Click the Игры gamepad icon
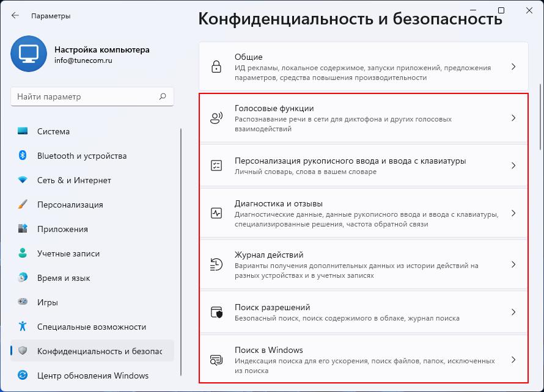 [23, 302]
